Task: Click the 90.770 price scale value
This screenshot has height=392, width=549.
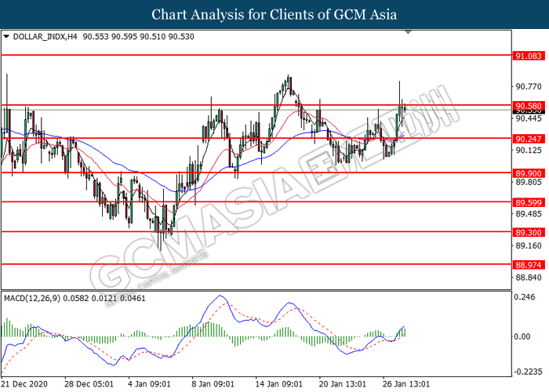Action: pos(529,86)
